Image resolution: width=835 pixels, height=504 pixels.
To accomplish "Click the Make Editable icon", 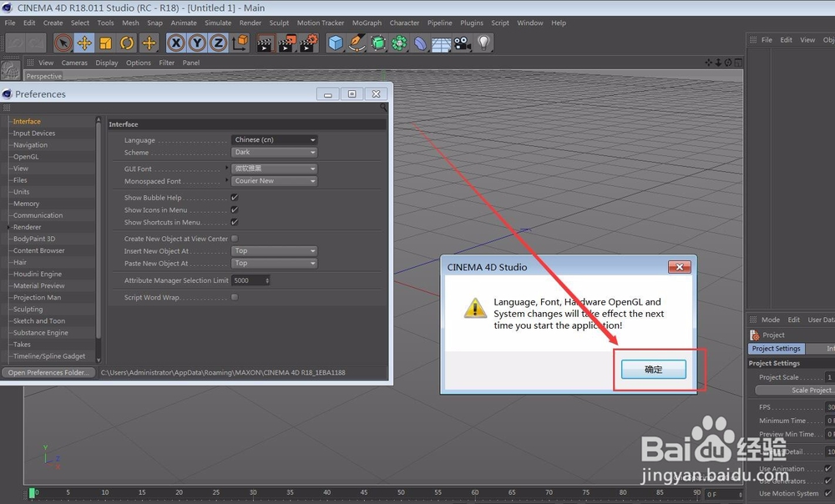I will pyautogui.click(x=11, y=70).
